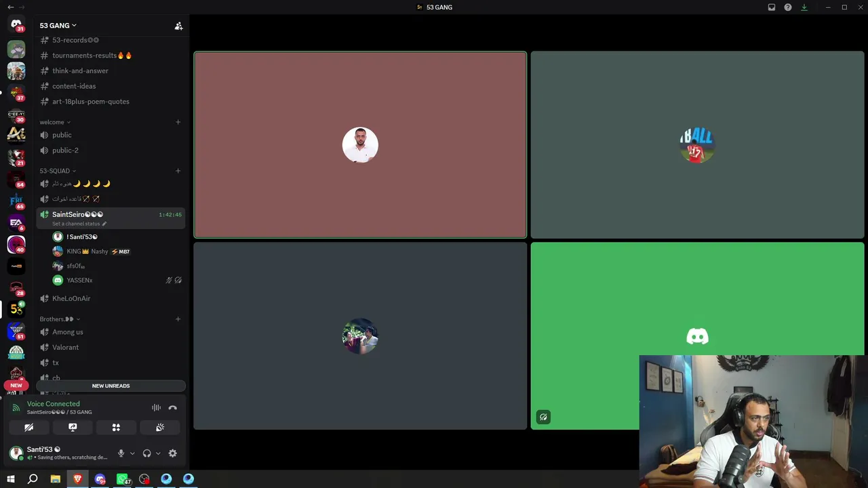
Task: Open Discord help icon
Action: [x=788, y=7]
